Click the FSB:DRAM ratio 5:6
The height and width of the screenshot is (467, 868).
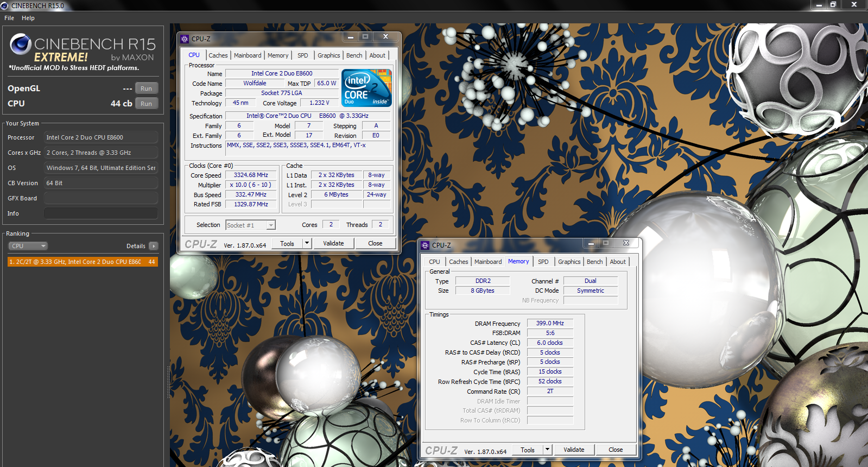point(550,333)
